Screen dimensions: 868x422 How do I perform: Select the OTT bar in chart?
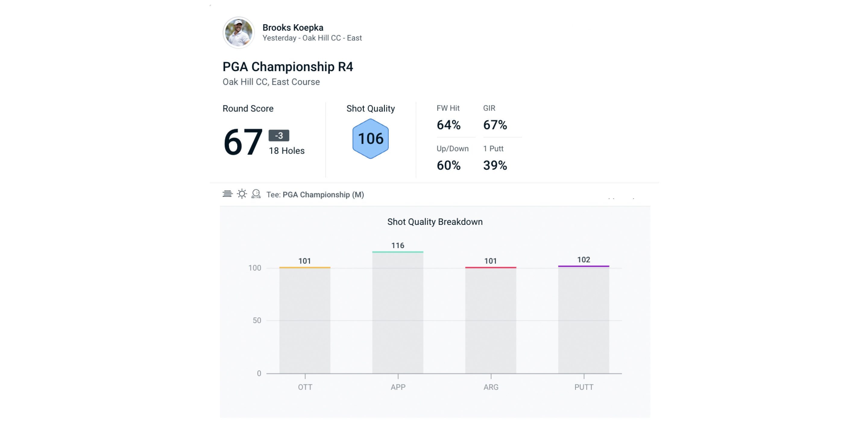coord(305,320)
